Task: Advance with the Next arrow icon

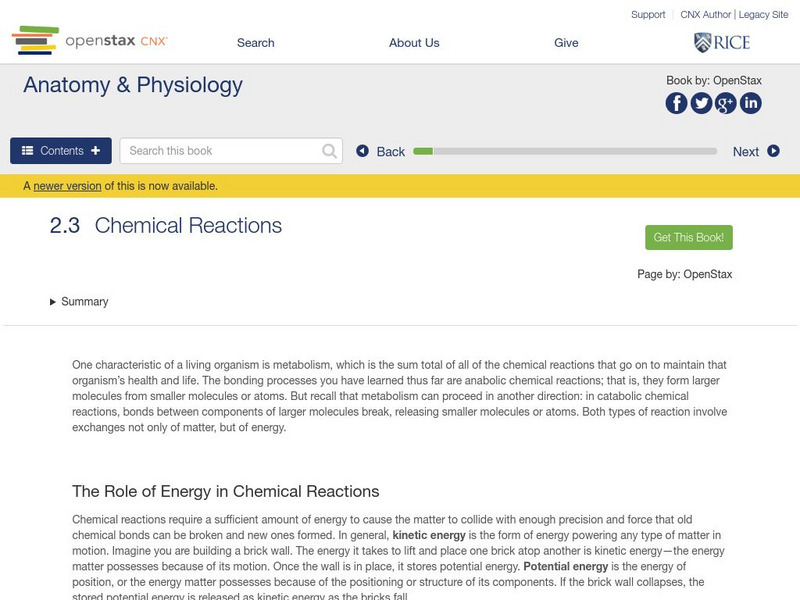Action: (773, 151)
